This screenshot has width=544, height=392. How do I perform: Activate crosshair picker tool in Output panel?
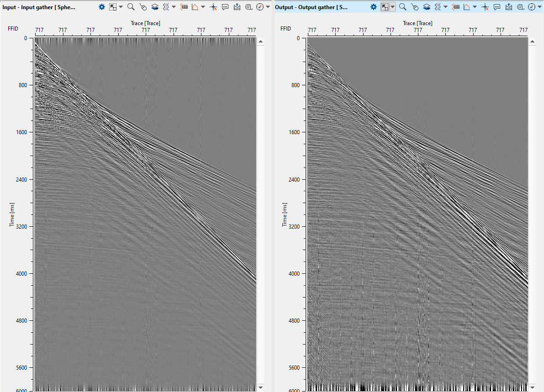click(x=485, y=7)
